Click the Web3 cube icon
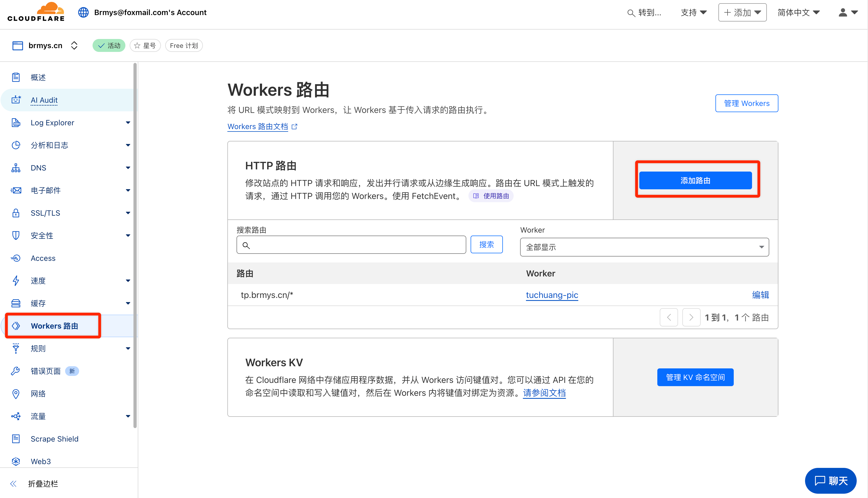 [16, 461]
